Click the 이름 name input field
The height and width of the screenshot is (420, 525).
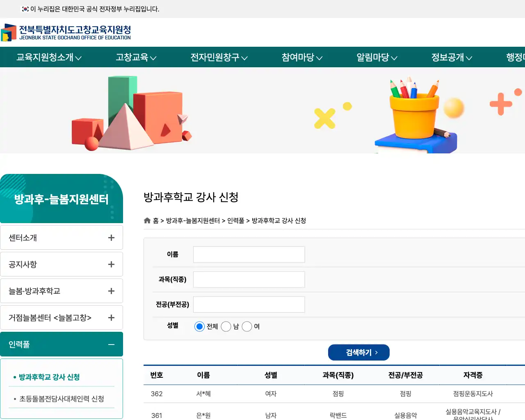[249, 254]
